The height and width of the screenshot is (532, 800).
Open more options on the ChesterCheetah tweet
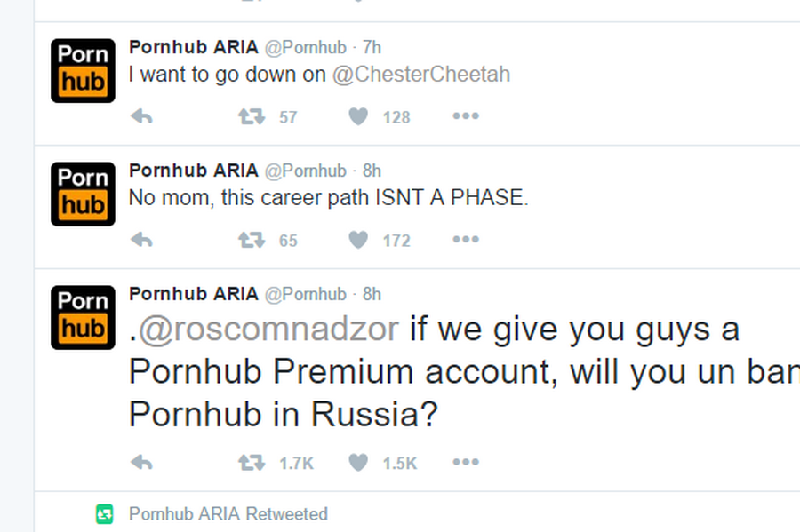(465, 116)
